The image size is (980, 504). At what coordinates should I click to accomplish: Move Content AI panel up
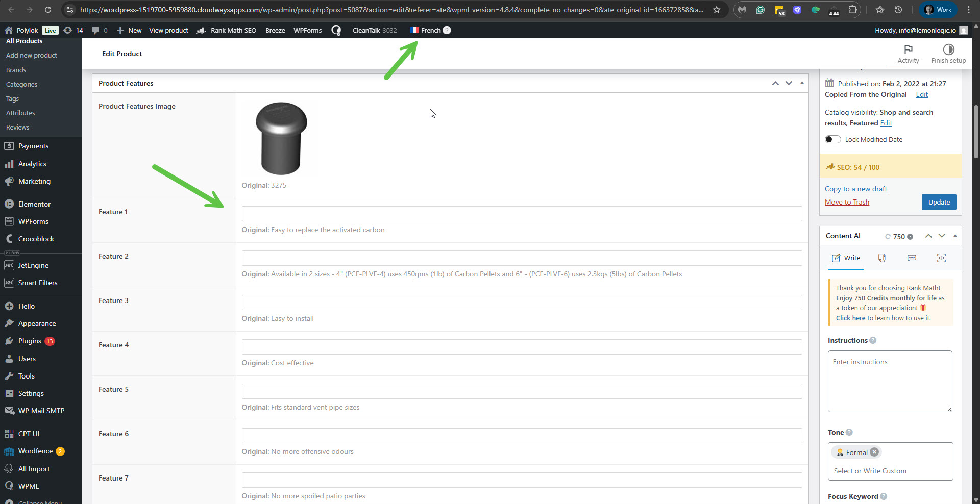click(928, 236)
